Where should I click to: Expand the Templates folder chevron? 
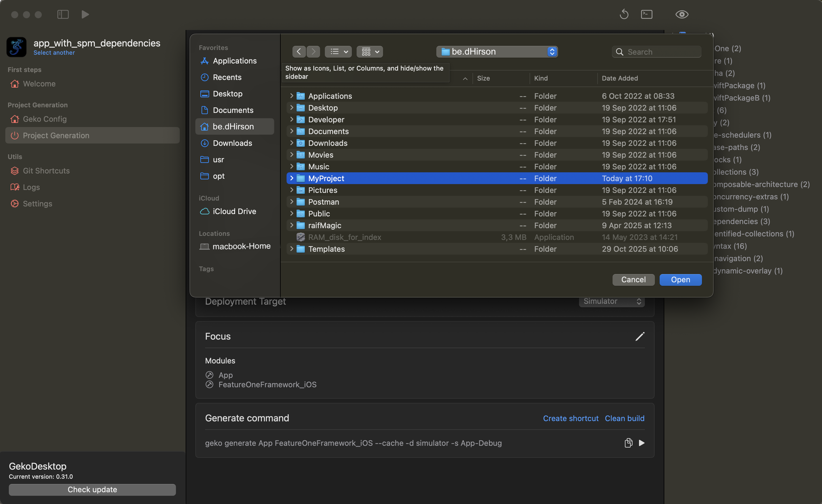click(292, 249)
